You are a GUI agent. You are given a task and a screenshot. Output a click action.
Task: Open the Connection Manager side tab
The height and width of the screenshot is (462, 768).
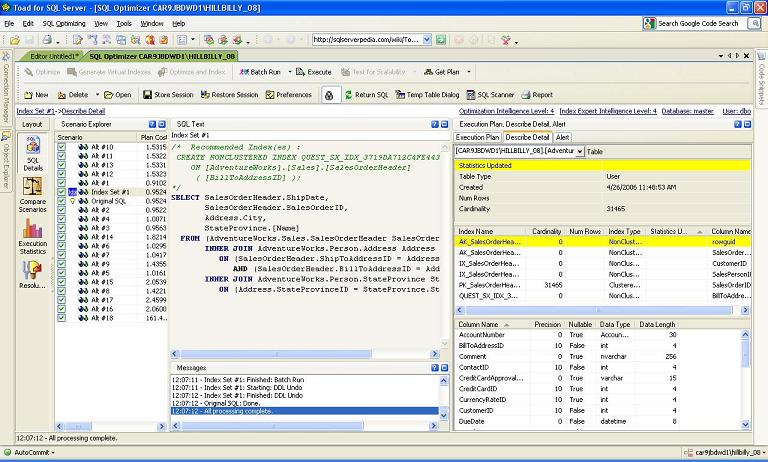pos(6,88)
